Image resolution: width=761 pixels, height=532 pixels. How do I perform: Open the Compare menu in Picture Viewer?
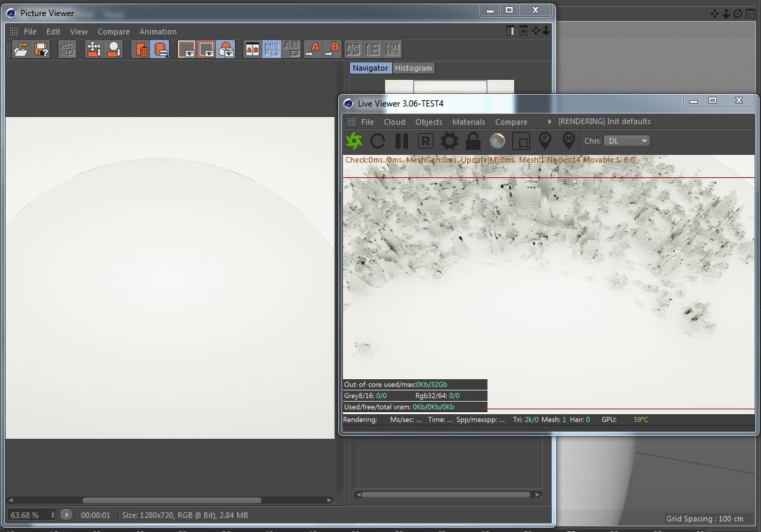tap(114, 32)
